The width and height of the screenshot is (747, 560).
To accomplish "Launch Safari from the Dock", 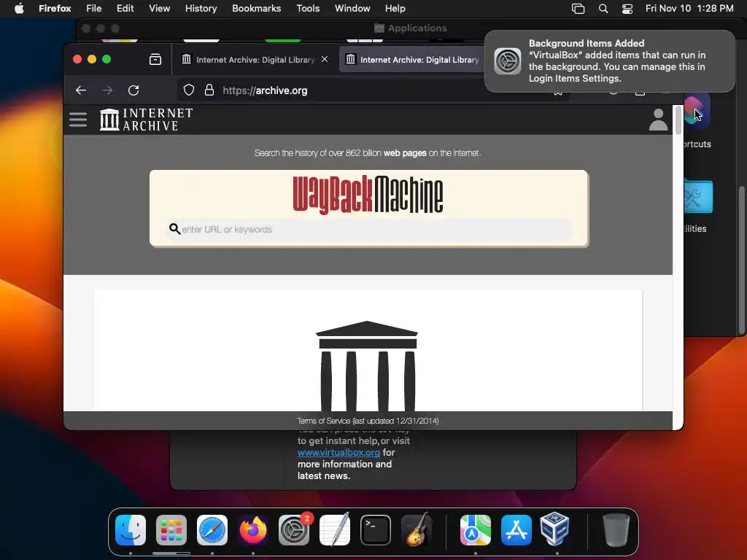I will pyautogui.click(x=212, y=530).
